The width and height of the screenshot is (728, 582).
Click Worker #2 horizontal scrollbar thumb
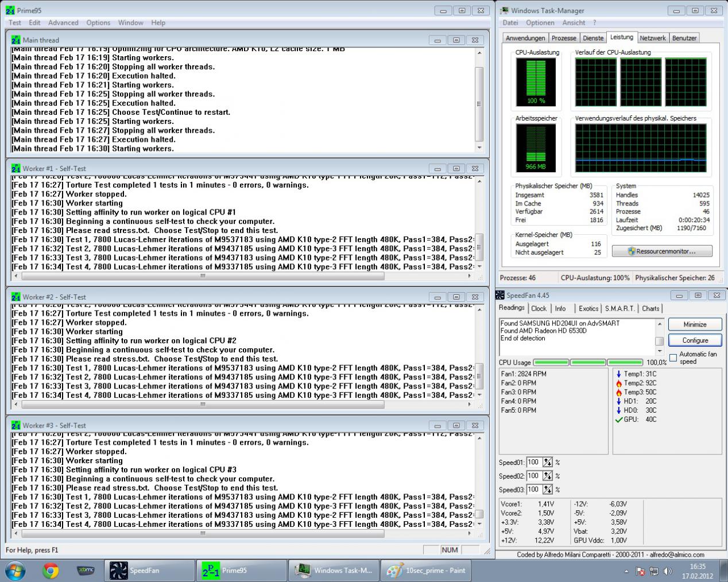[202, 405]
